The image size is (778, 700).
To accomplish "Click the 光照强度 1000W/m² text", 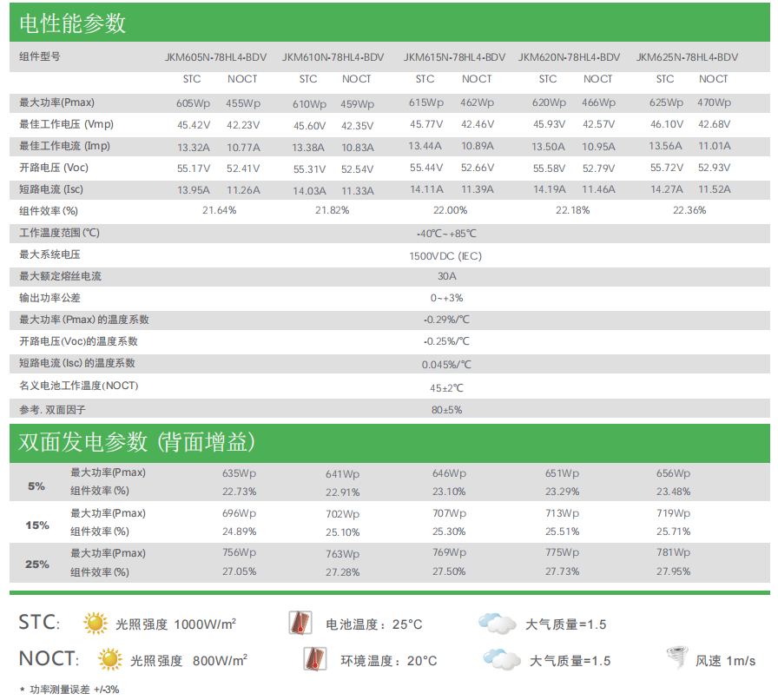I will [x=175, y=624].
